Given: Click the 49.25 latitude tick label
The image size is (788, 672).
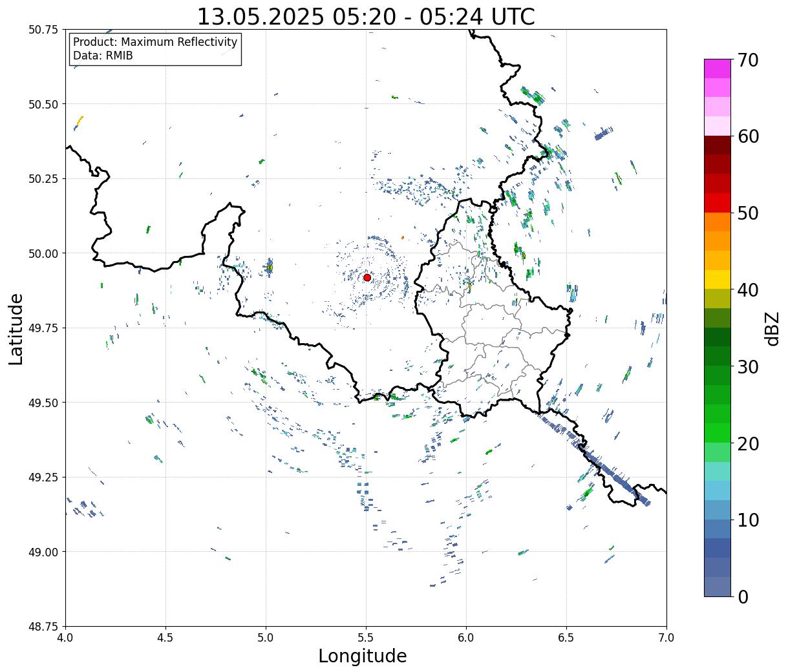Looking at the screenshot, I should pos(43,478).
